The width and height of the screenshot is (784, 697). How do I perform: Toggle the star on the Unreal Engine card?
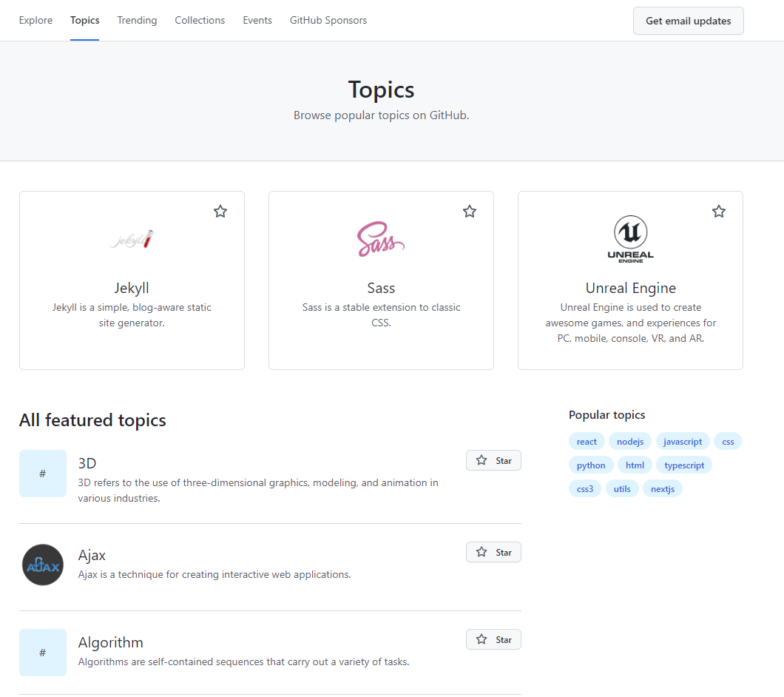(x=718, y=211)
